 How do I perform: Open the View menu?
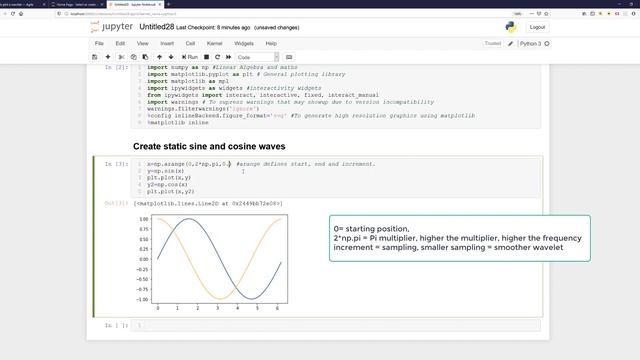point(142,43)
